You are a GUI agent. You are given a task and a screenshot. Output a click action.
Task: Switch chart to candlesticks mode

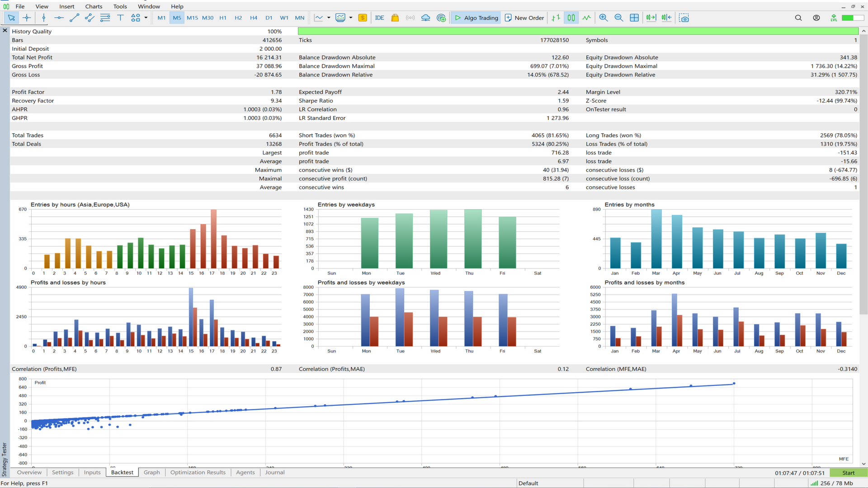(571, 18)
